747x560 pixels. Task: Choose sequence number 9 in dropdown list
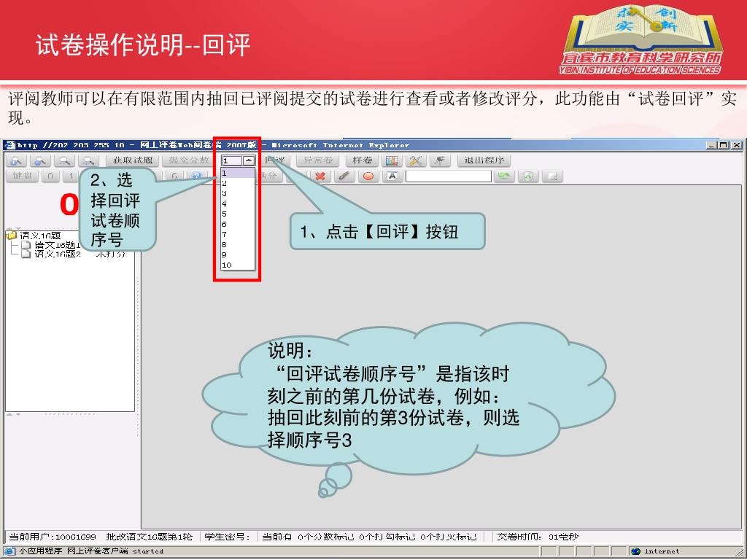coord(238,255)
